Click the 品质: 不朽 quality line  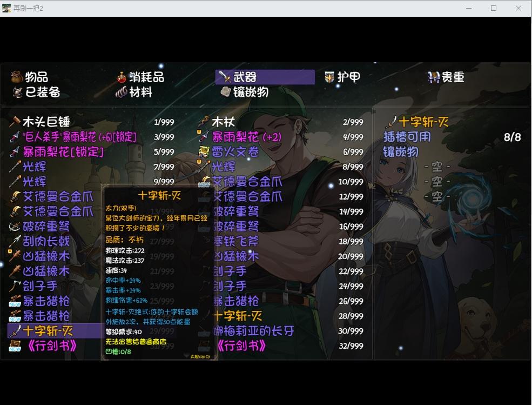coord(125,240)
